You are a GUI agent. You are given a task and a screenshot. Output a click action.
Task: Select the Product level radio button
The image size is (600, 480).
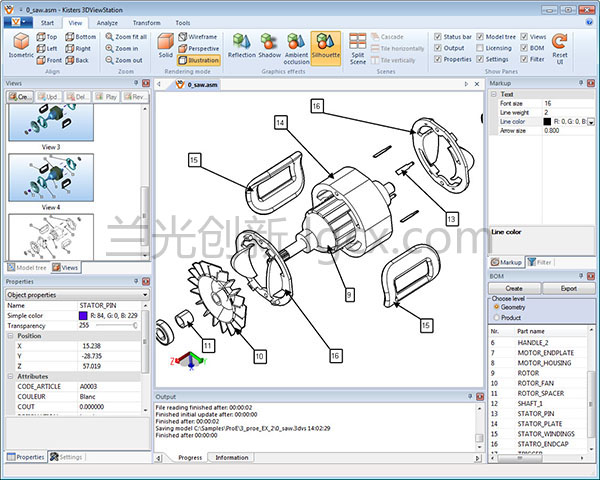tap(495, 318)
